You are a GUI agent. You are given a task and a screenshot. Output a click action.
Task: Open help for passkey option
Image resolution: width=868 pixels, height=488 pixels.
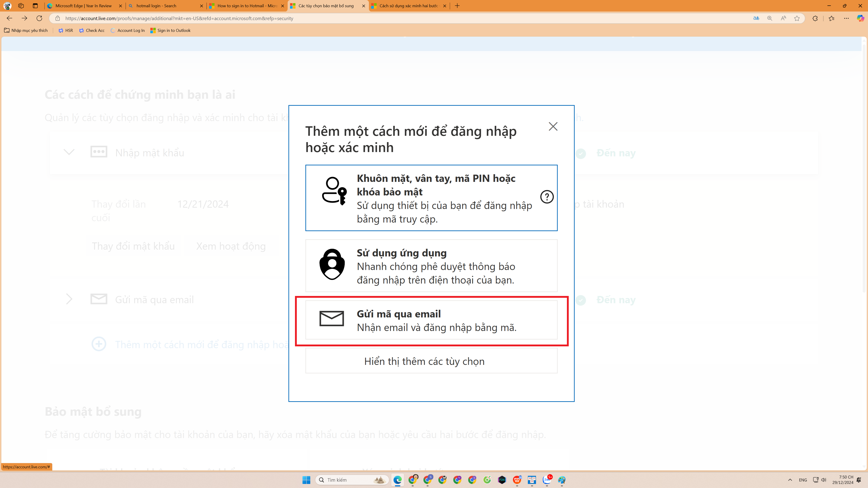[547, 197]
